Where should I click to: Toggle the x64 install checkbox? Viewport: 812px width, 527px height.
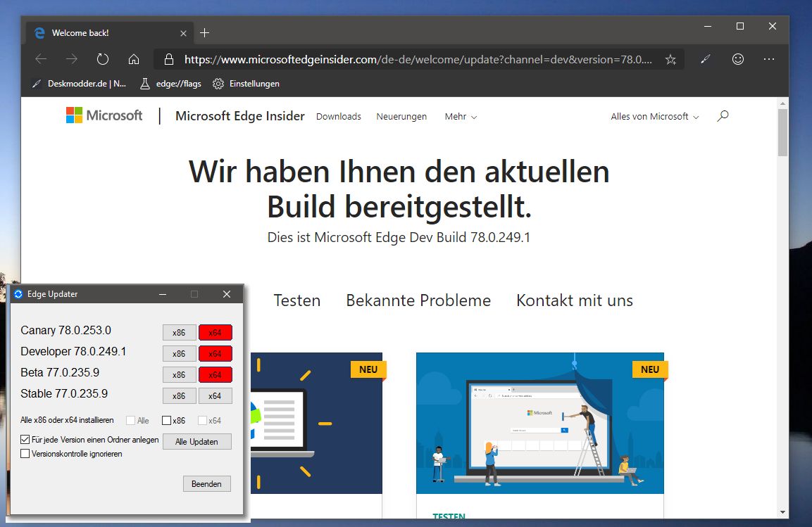[x=203, y=421]
